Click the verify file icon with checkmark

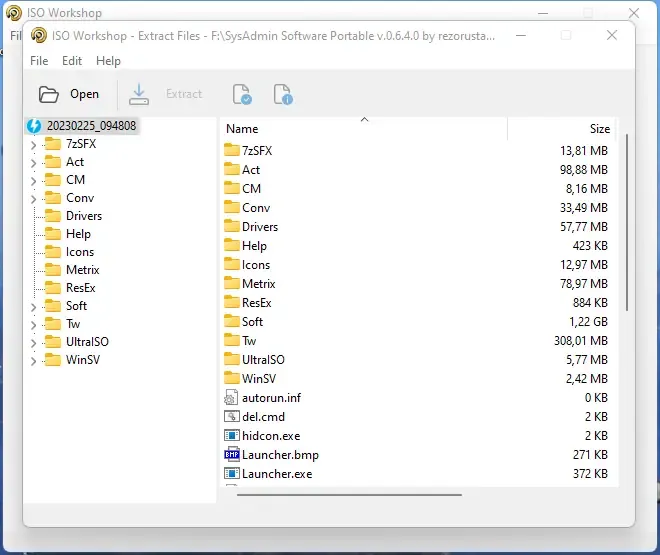click(242, 94)
